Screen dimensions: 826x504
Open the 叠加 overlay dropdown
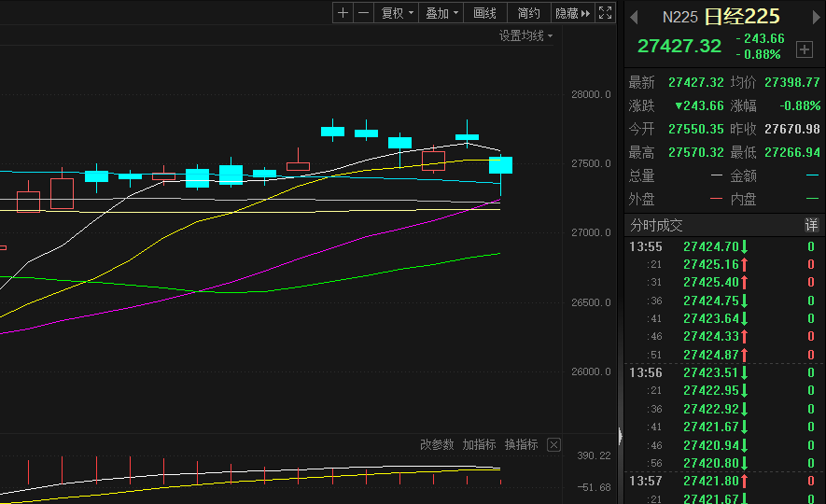pyautogui.click(x=441, y=13)
